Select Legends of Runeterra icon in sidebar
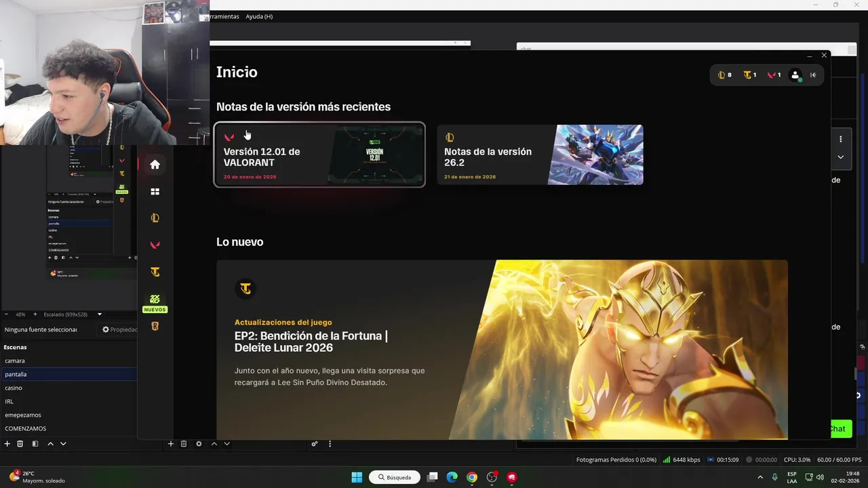868x488 pixels. (155, 327)
